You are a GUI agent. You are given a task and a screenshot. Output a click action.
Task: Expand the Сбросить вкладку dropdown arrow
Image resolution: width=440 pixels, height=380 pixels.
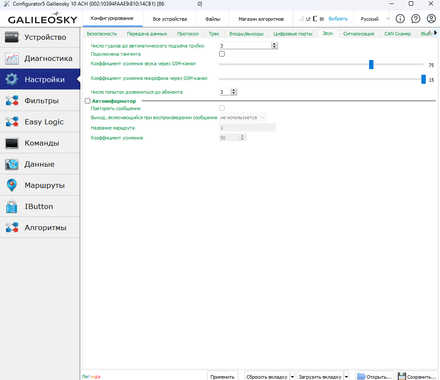pos(292,377)
